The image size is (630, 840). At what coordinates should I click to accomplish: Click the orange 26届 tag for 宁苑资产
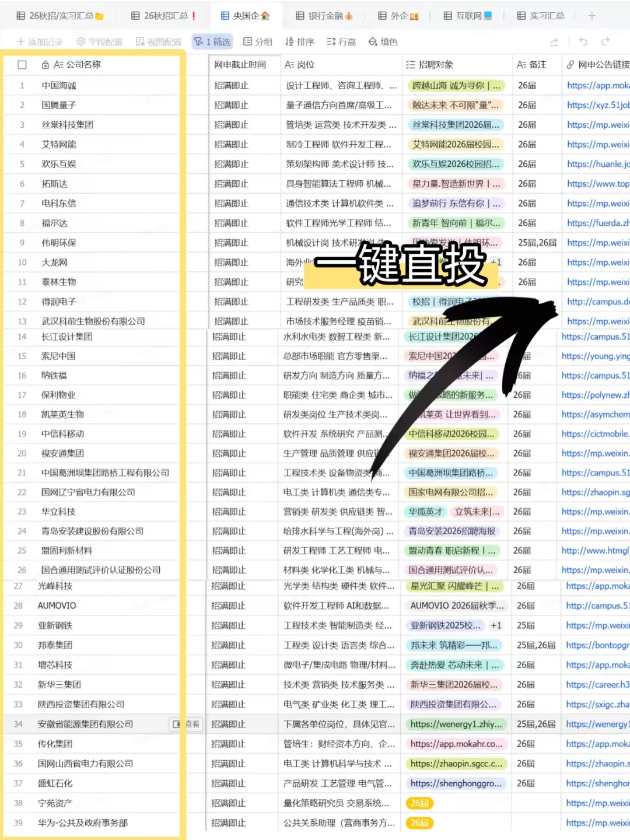tap(419, 803)
